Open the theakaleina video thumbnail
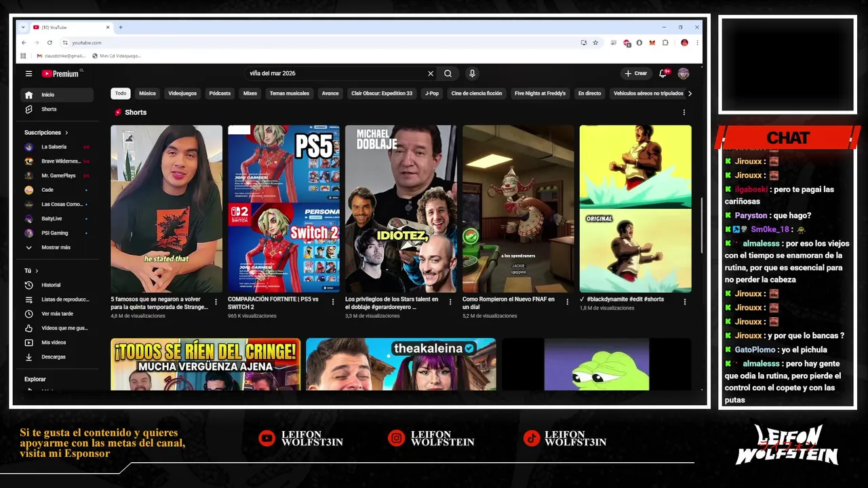The image size is (868, 488). point(401,365)
